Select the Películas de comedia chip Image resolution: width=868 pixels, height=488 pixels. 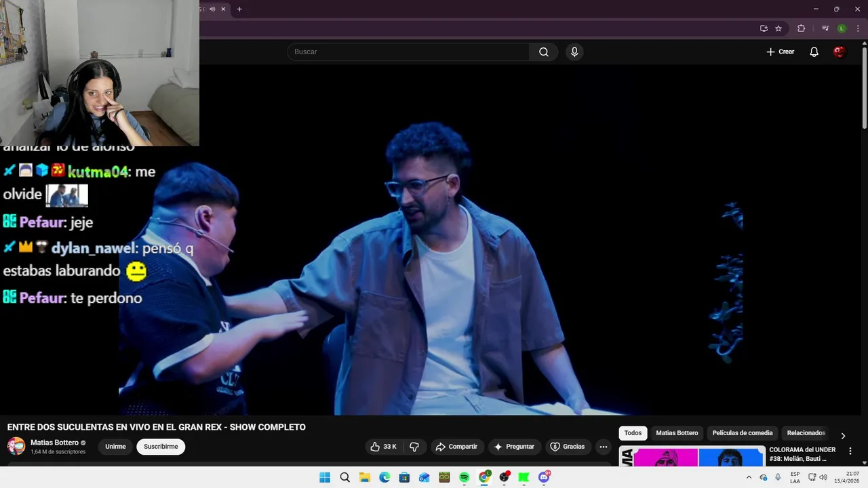point(743,433)
